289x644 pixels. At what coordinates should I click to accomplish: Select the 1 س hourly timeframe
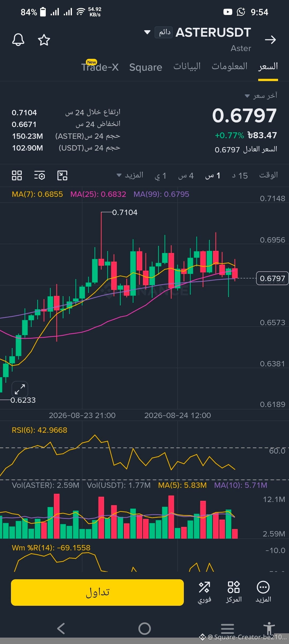coord(213,176)
